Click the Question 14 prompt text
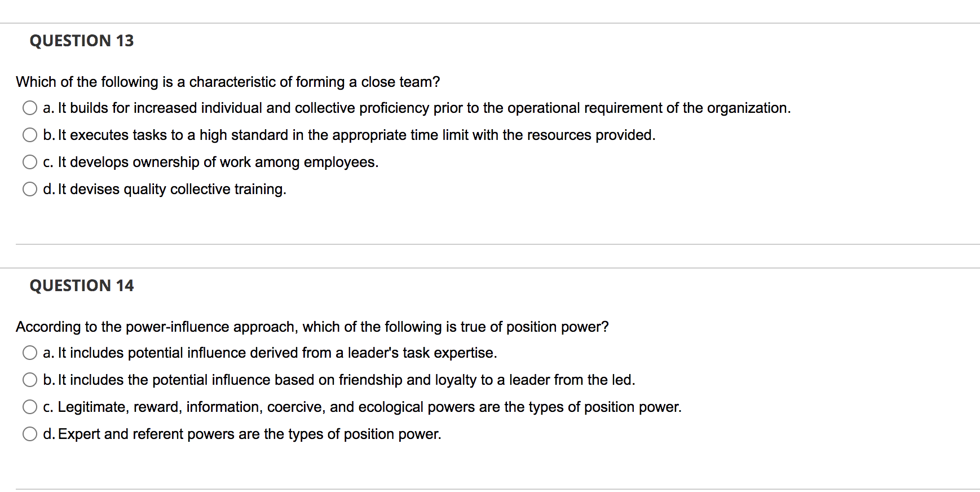Viewport: 980px width, 492px height. 312,327
